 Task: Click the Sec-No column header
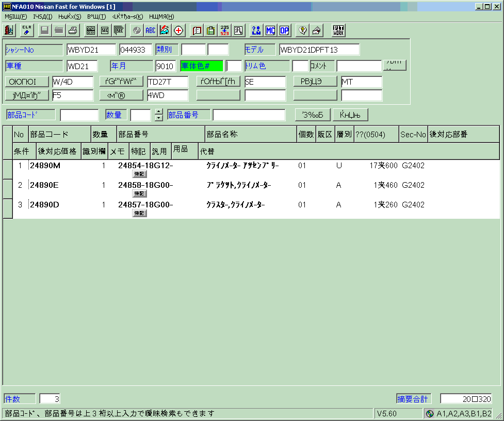click(413, 134)
